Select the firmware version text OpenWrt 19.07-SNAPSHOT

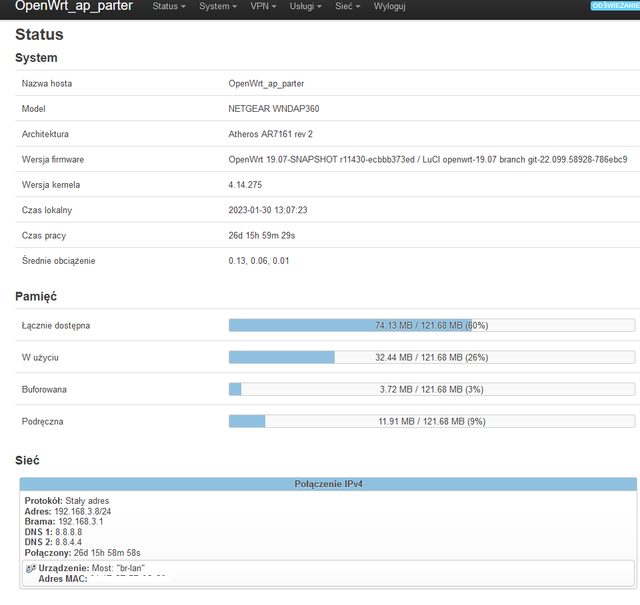click(x=283, y=159)
